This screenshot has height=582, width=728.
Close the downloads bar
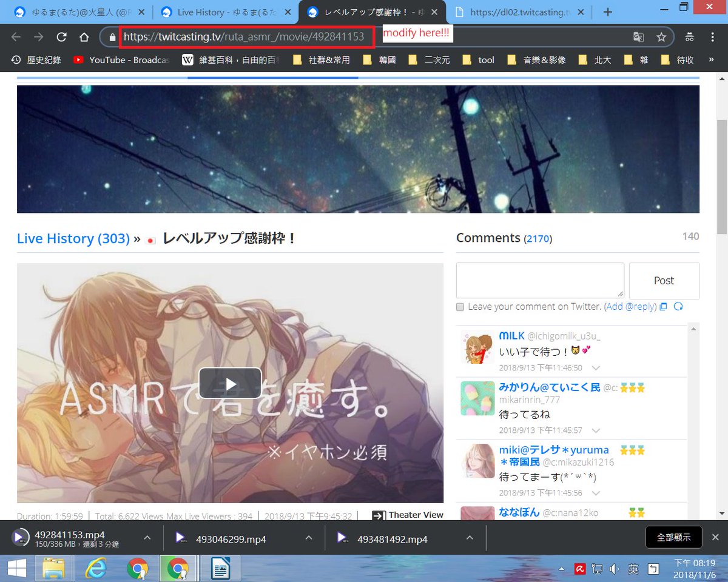coord(715,538)
